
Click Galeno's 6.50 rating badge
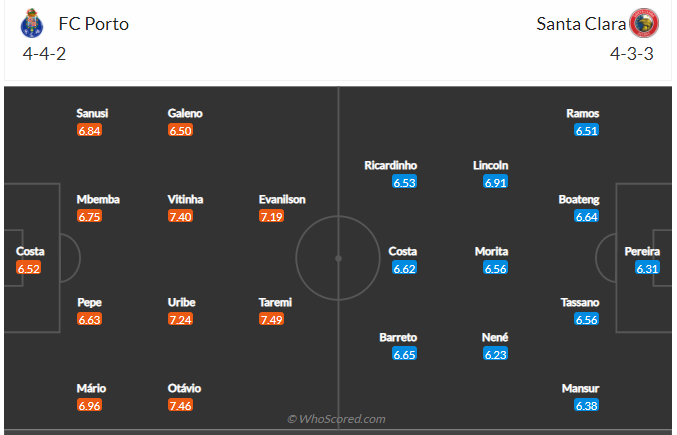pos(180,130)
